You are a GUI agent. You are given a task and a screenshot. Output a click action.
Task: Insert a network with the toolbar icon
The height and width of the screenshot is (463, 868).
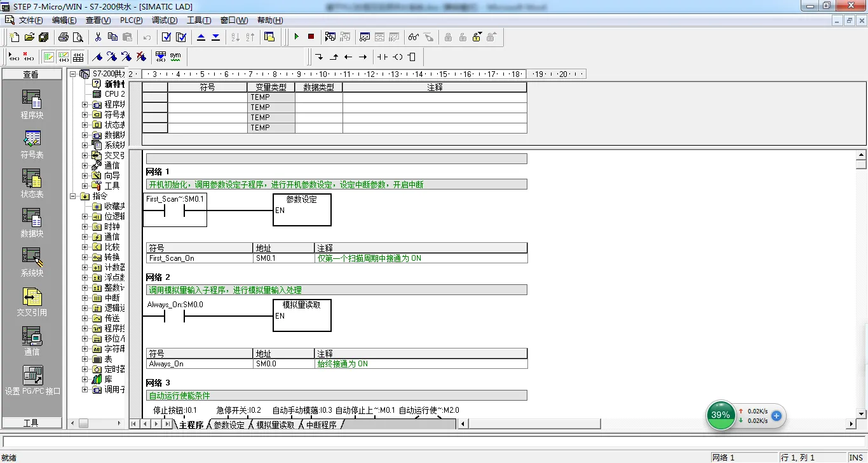(x=13, y=57)
